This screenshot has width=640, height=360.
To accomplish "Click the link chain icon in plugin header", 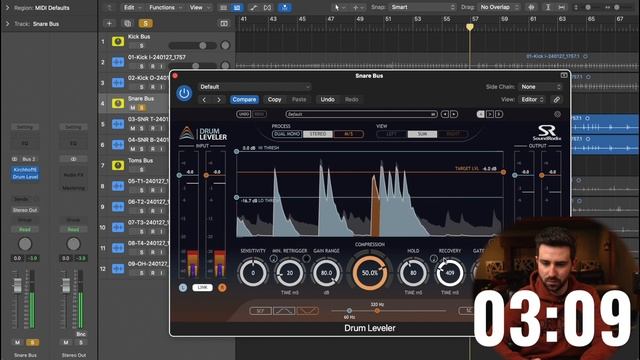I will (x=556, y=100).
